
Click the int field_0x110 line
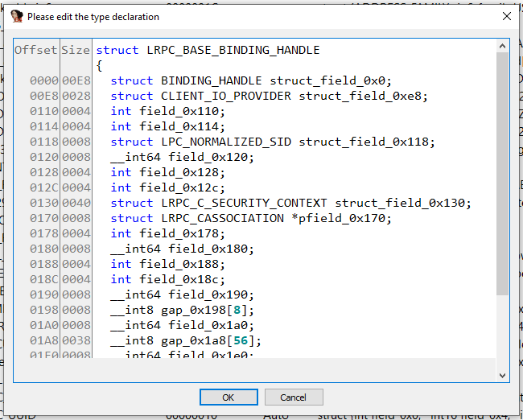click(x=168, y=111)
